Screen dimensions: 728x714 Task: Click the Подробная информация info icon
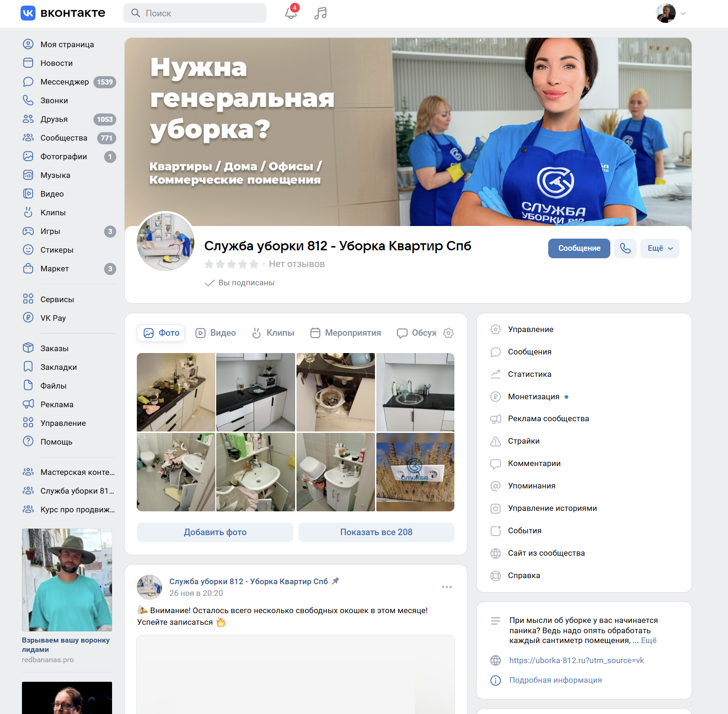click(495, 680)
